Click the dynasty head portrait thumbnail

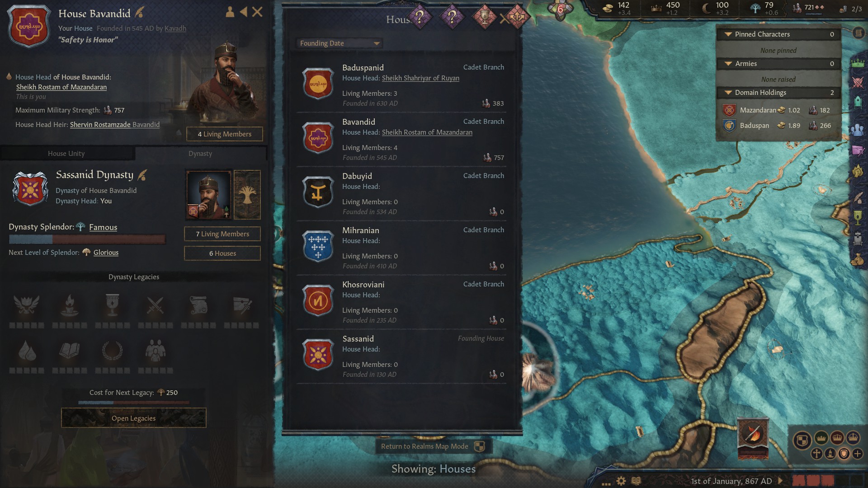click(x=208, y=195)
